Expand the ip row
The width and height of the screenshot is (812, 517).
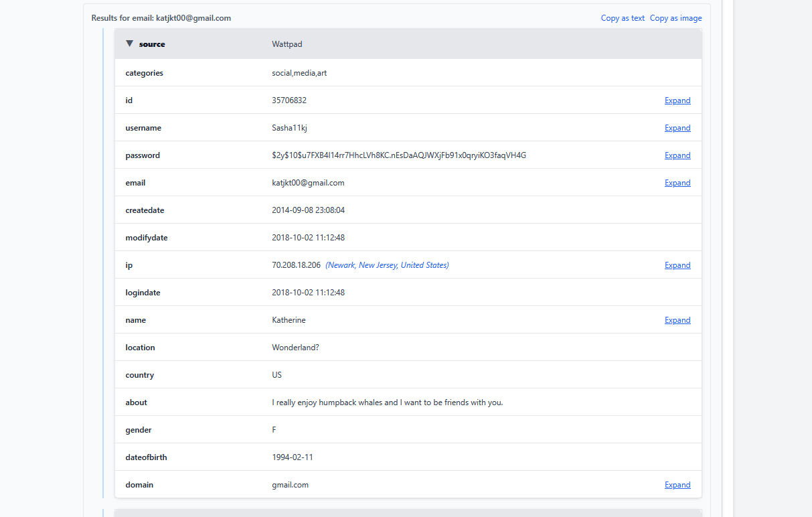point(677,265)
